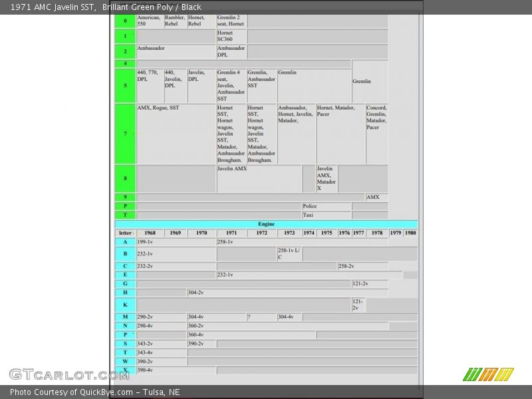Select the '232-2v' engine cell

(x=176, y=266)
